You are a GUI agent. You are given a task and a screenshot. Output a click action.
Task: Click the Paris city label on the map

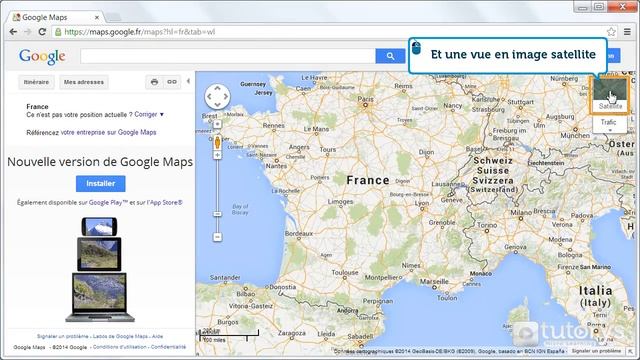pyautogui.click(x=365, y=99)
